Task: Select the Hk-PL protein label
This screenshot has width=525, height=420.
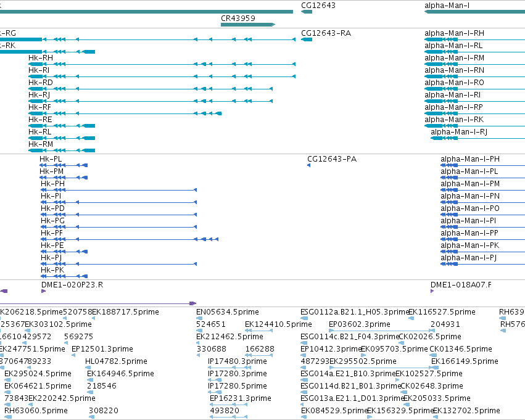Action: [x=51, y=159]
